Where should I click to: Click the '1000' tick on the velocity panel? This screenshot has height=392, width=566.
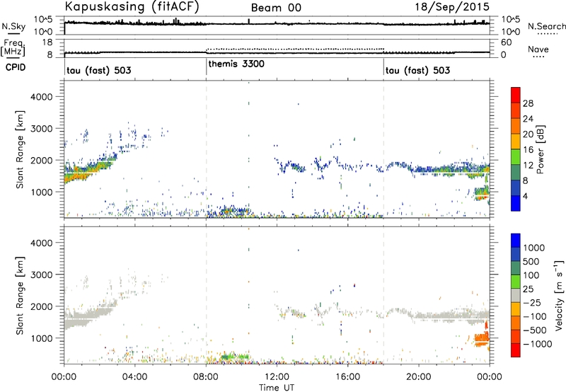(41, 338)
